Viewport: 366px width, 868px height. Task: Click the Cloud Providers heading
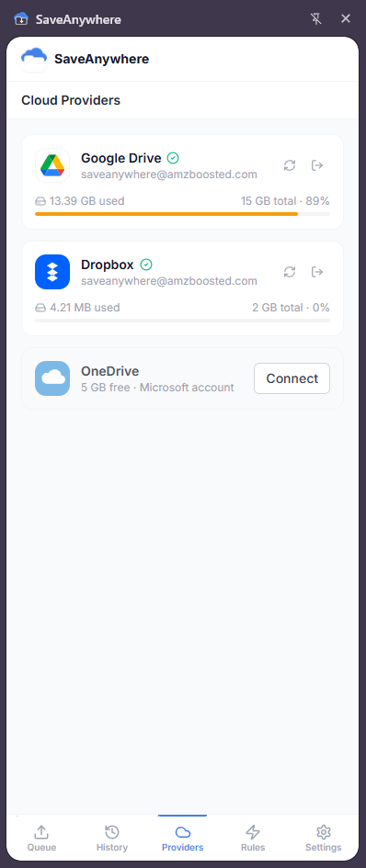(71, 100)
